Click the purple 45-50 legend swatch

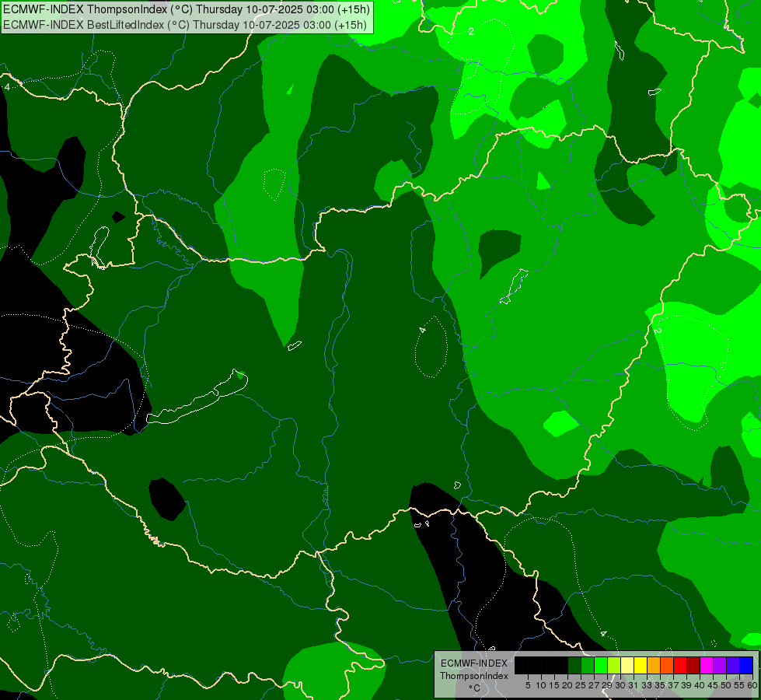click(x=721, y=665)
